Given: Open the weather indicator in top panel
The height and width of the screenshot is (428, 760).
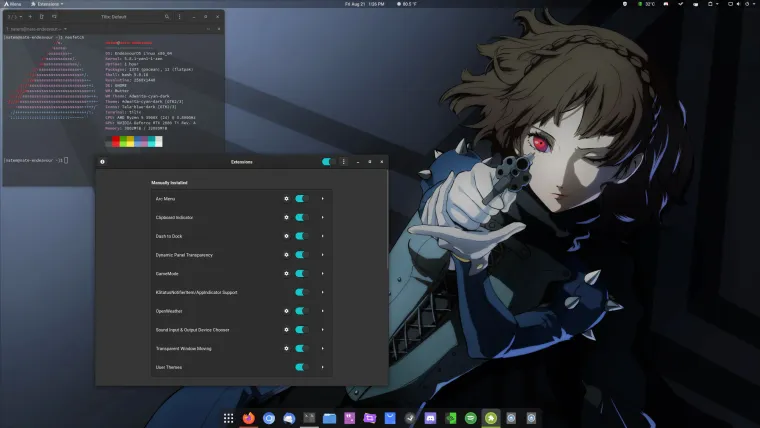Looking at the screenshot, I should coord(408,4).
